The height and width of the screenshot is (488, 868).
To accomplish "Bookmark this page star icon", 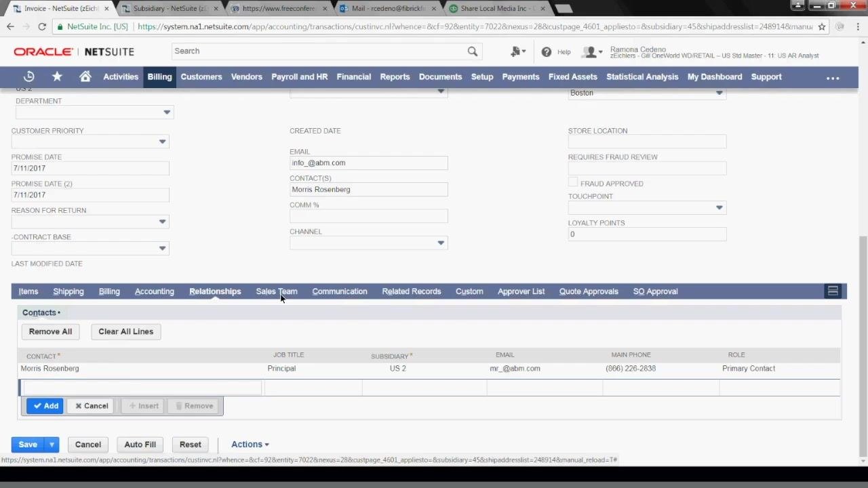I will 821,26.
